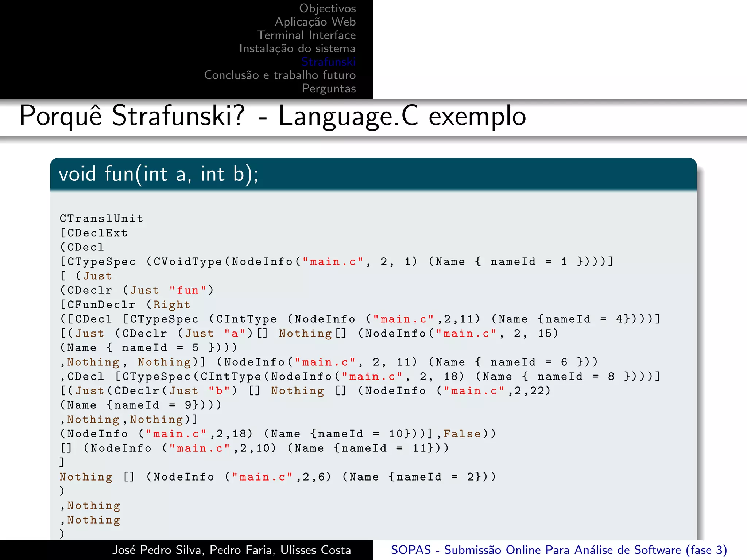Click the authors footer José Pedro Silva
Image resolution: width=747 pixels, height=560 pixels.
tap(232, 550)
